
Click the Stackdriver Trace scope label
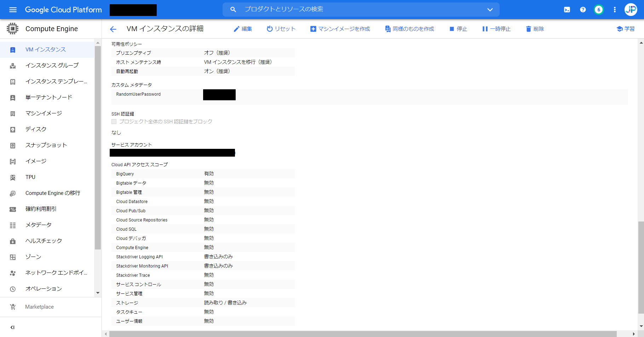tap(133, 275)
